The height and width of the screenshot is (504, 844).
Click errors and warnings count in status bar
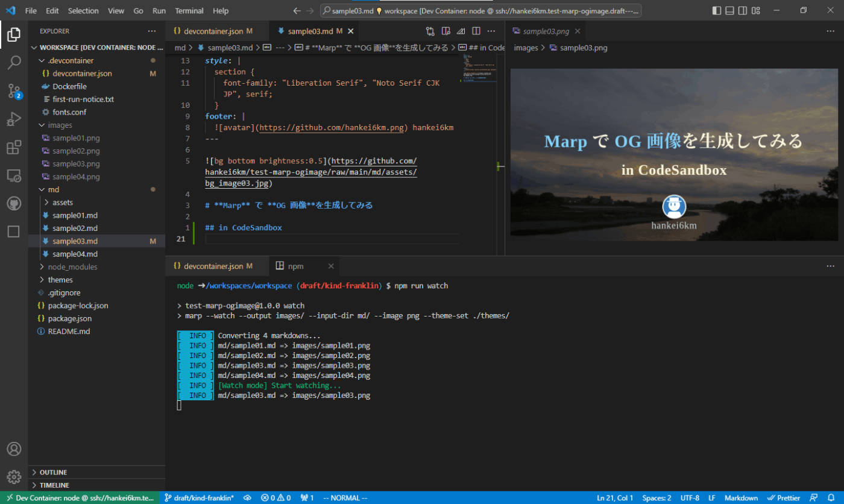click(x=276, y=498)
